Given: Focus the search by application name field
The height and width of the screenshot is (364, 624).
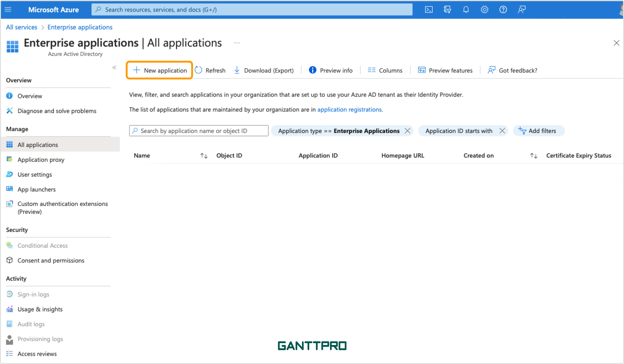Looking at the screenshot, I should (199, 131).
